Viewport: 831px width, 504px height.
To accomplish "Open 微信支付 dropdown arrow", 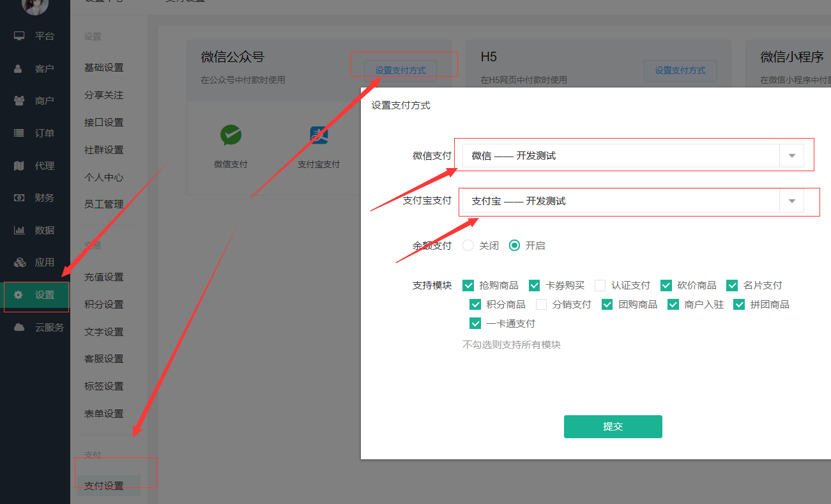I will [792, 155].
